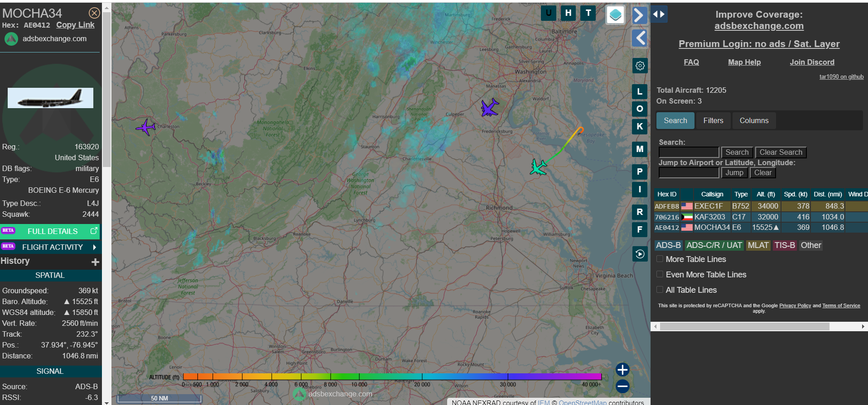Viewport: 868px width, 405px height.
Task: Open the FAQ link
Action: point(691,62)
